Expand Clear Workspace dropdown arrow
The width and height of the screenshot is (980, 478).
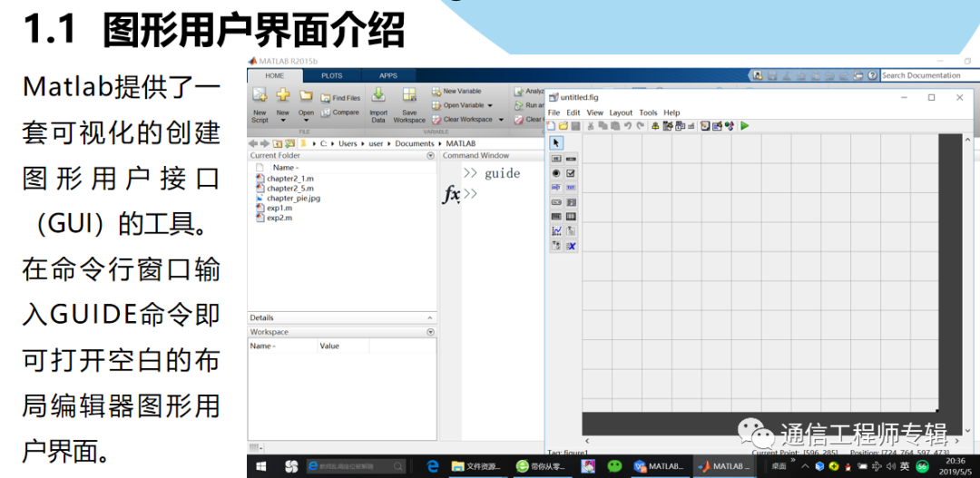(501, 120)
